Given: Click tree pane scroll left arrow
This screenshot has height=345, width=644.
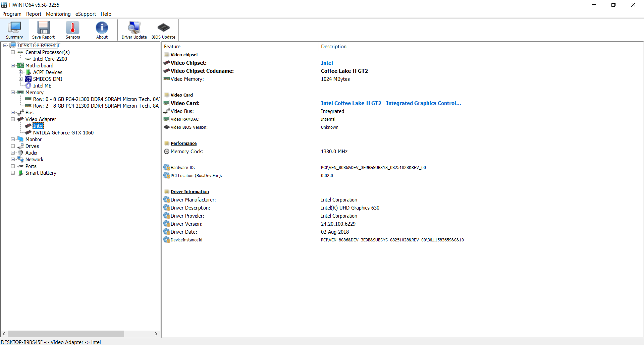Looking at the screenshot, I should (4, 334).
